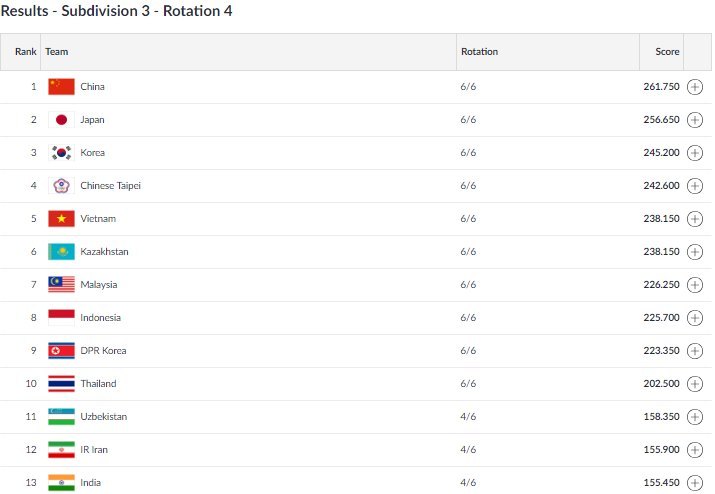The height and width of the screenshot is (494, 715).
Task: Click the Vietnam flag icon
Action: [x=61, y=219]
